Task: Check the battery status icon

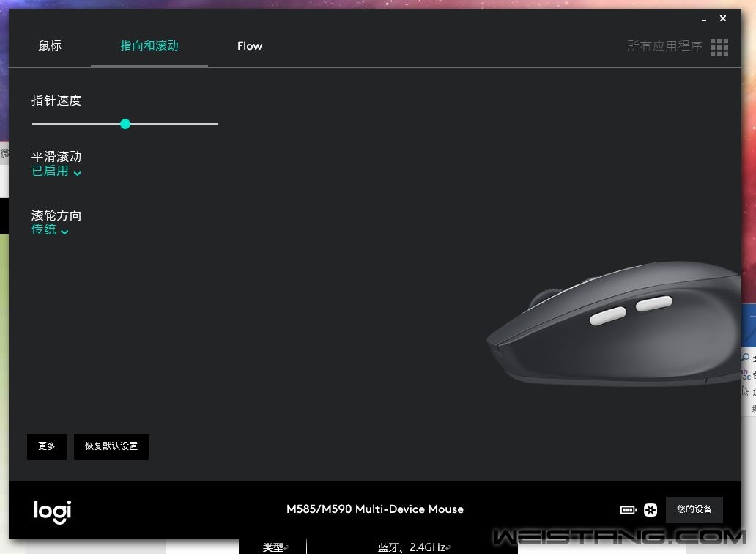Action: point(629,509)
